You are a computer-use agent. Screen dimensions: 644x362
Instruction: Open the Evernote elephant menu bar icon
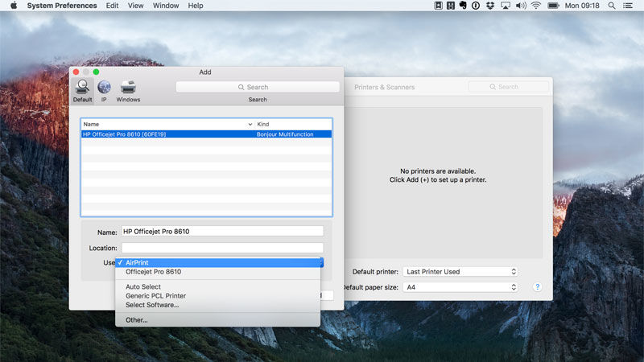point(463,6)
